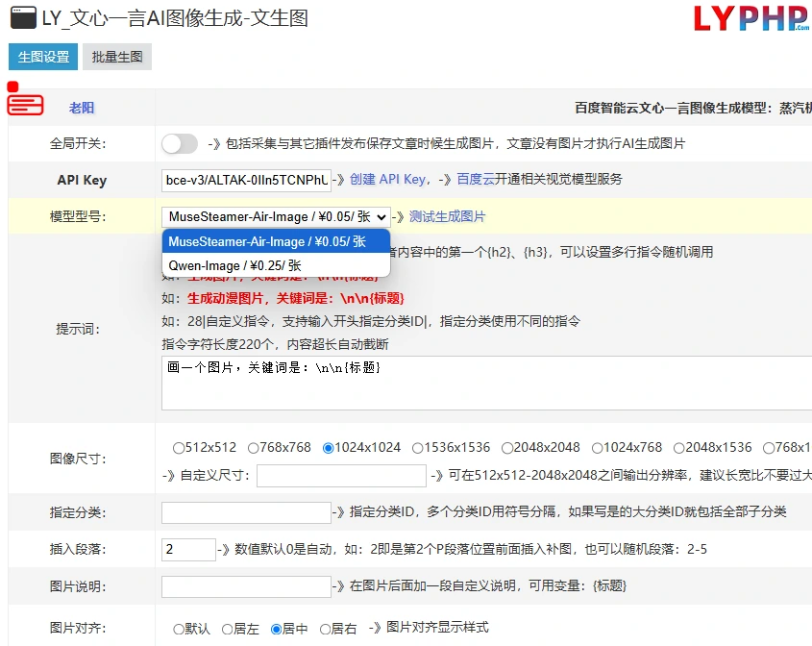Select the 2048x1536 image size

[x=679, y=448]
